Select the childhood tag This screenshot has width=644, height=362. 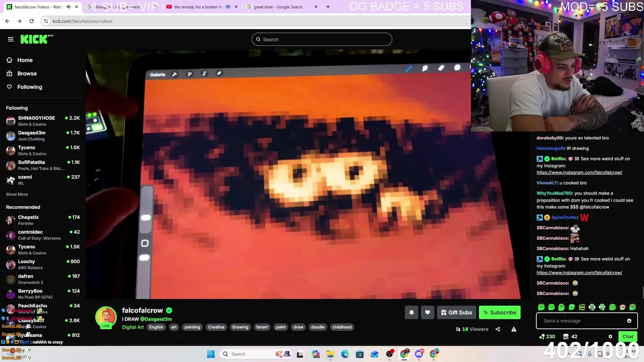click(342, 327)
